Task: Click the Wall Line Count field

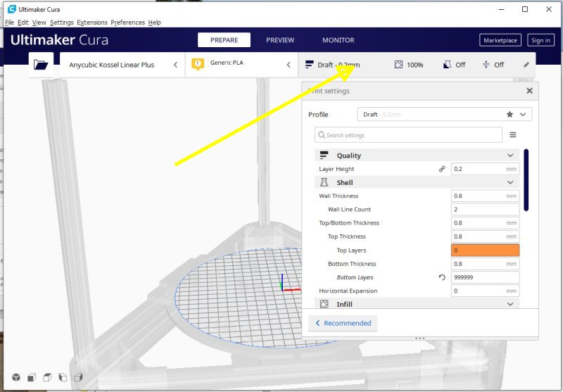Action: tap(485, 209)
